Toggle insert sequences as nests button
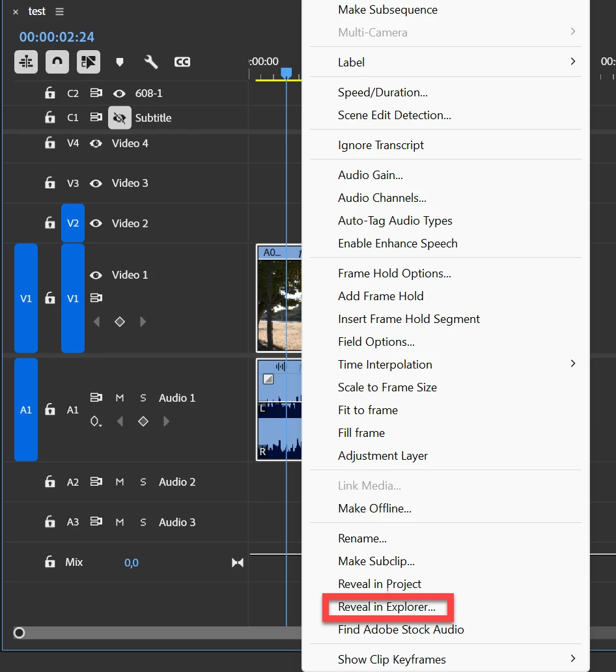This screenshot has width=616, height=672. pos(26,62)
